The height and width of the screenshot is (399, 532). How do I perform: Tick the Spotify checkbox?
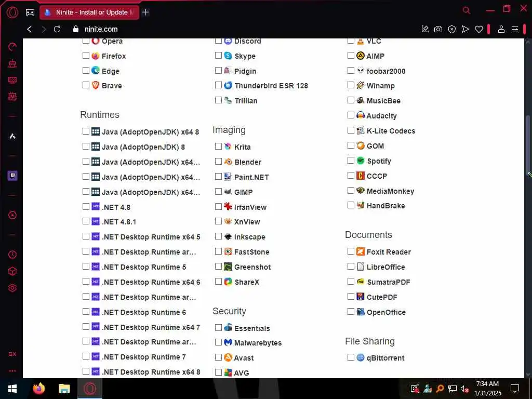(351, 161)
